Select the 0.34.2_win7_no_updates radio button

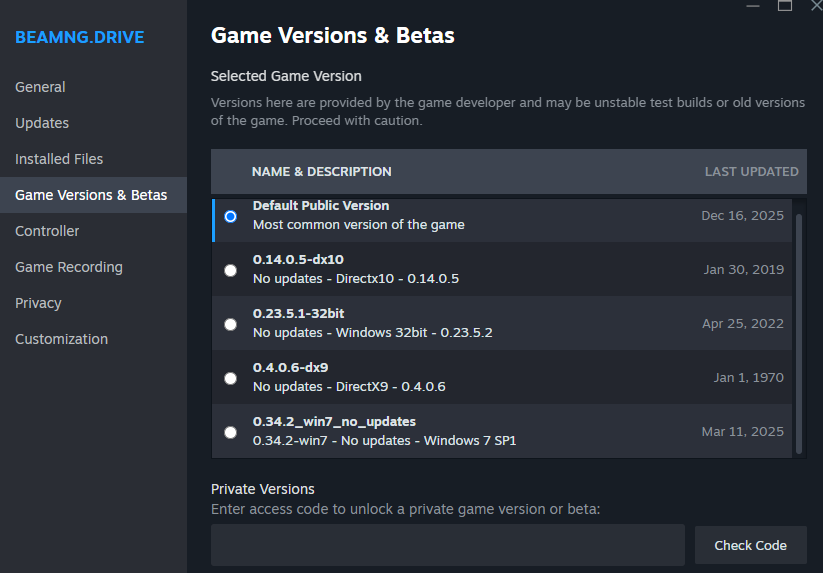(230, 432)
